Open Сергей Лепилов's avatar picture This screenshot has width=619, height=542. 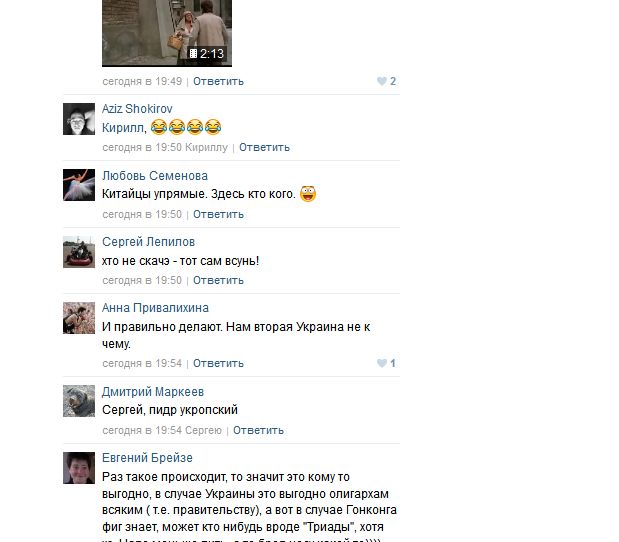coord(79,252)
